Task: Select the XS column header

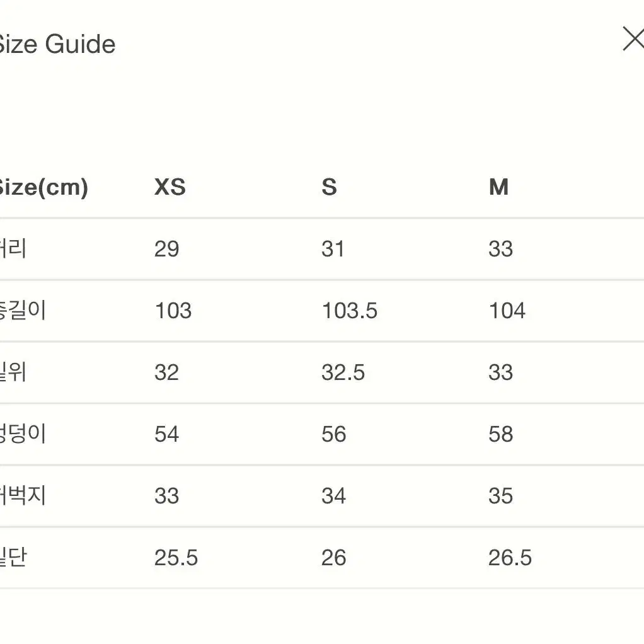Action: (x=170, y=187)
